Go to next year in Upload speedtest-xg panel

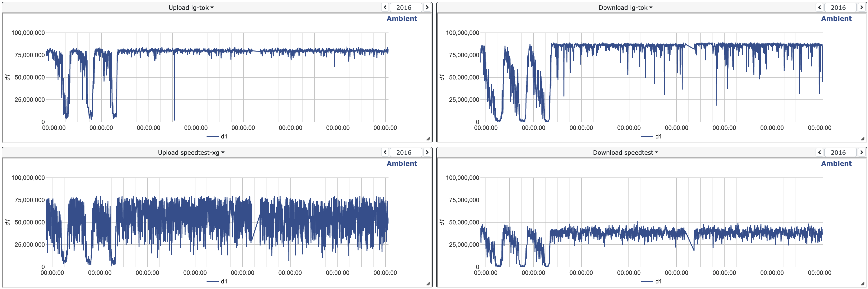[427, 152]
